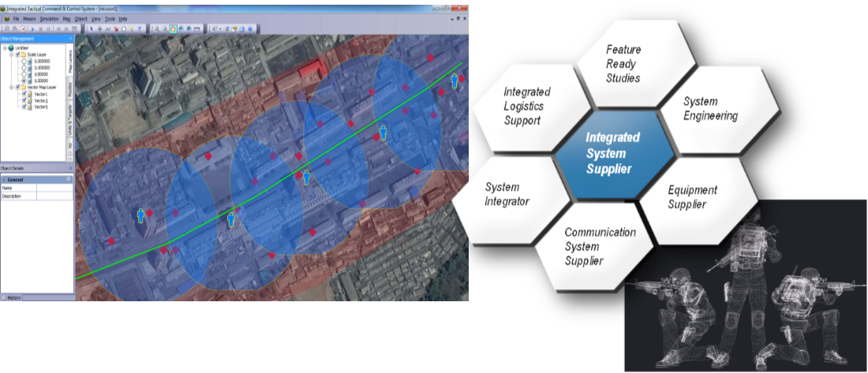Viewport: 868px width, 373px height.
Task: Select the polyline drawing tool
Action: pyautogui.click(x=107, y=28)
